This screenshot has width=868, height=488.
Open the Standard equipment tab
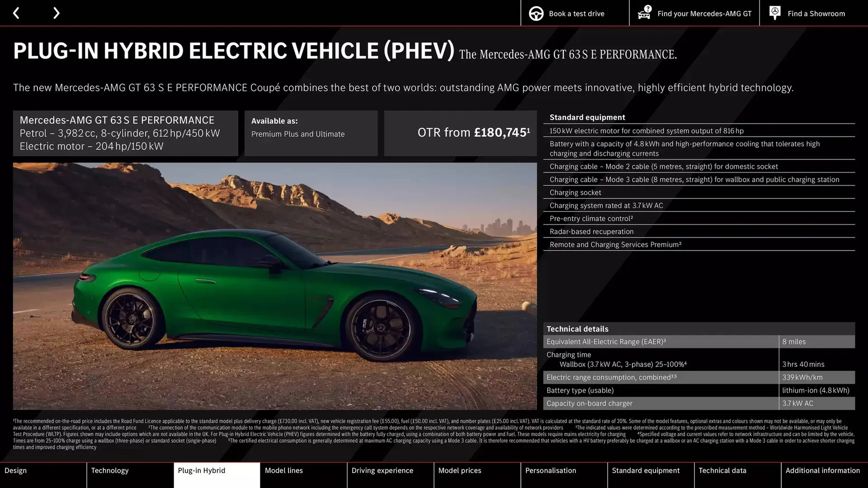tap(651, 475)
